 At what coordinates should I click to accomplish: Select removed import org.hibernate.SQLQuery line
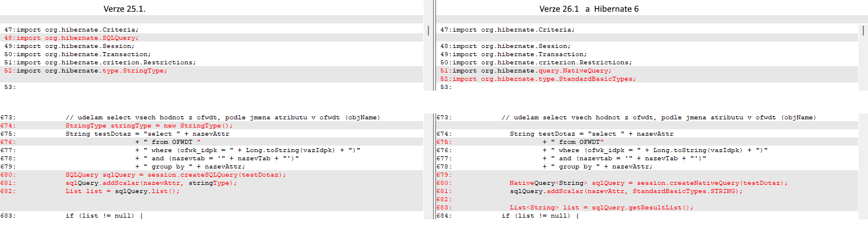77,37
